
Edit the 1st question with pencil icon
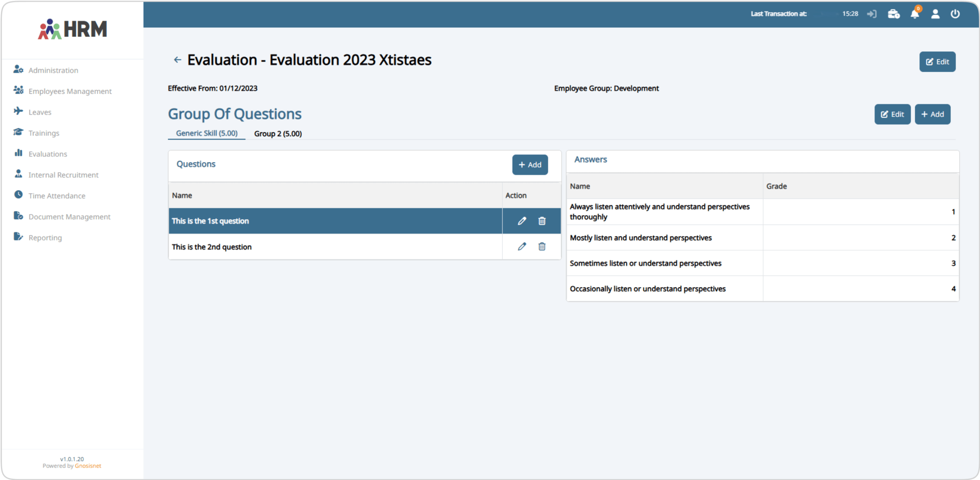pyautogui.click(x=522, y=221)
